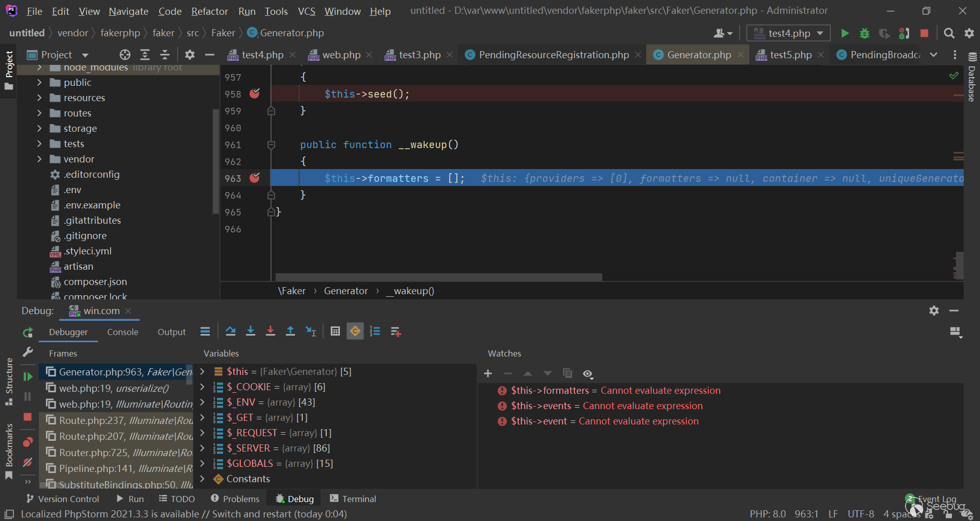Viewport: 980px width, 521px height.
Task: Click the Resume Program icon
Action: [x=28, y=376]
